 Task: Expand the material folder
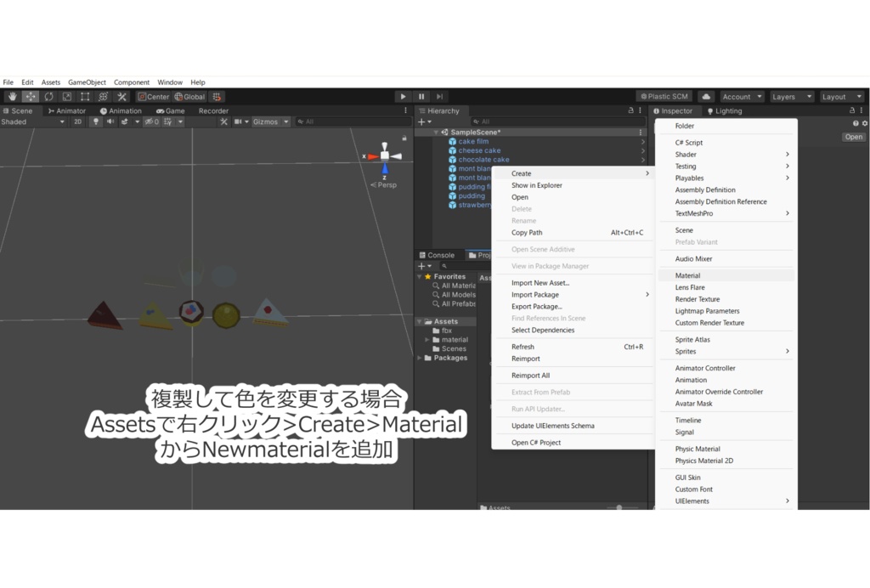(x=427, y=340)
